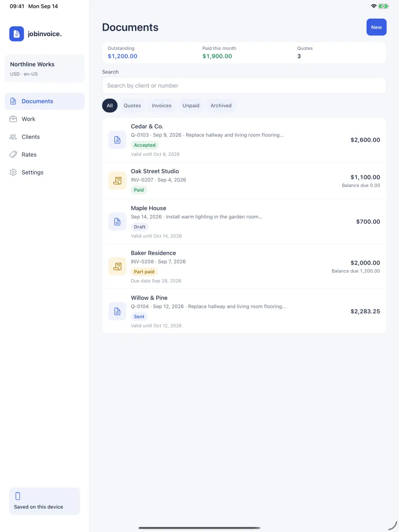Open the Baker Residence invoice
This screenshot has height=532, width=399.
(x=244, y=266)
